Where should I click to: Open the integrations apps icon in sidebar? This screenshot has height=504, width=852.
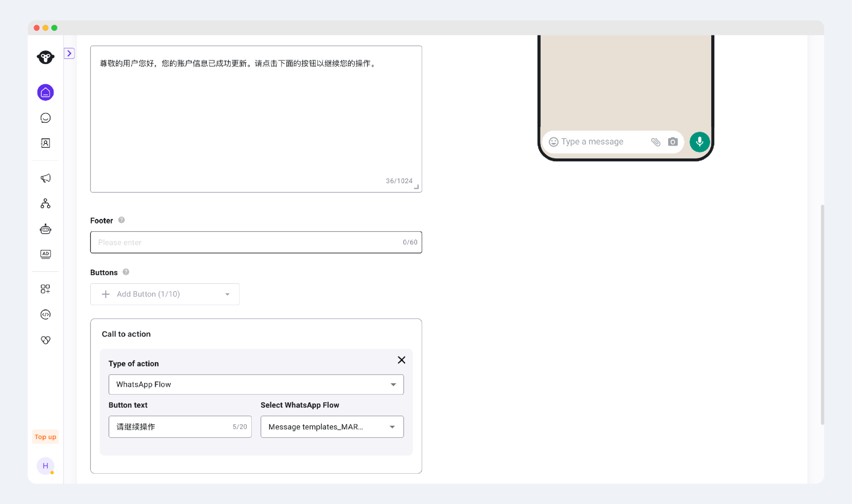(45, 289)
